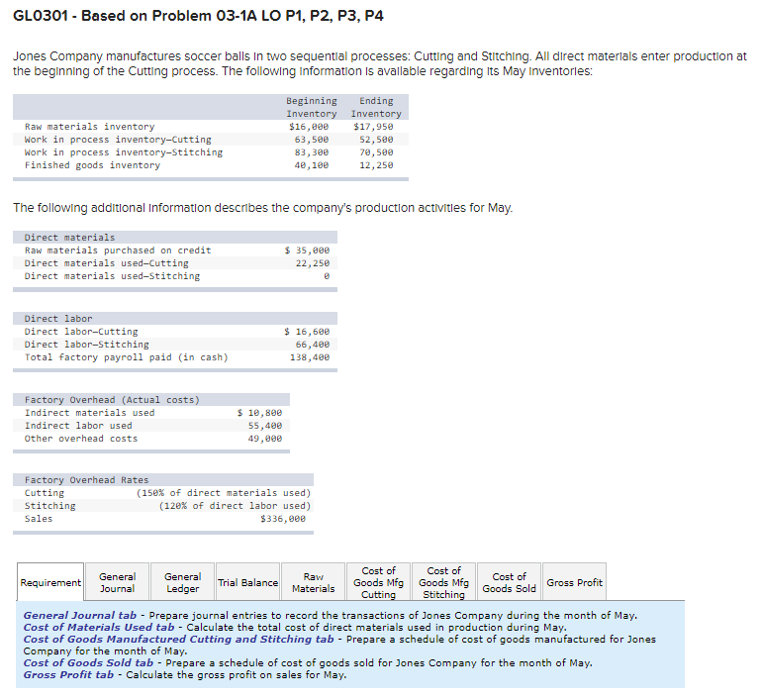The image size is (762, 700).
Task: Open the Requirement tab
Action: (x=50, y=582)
